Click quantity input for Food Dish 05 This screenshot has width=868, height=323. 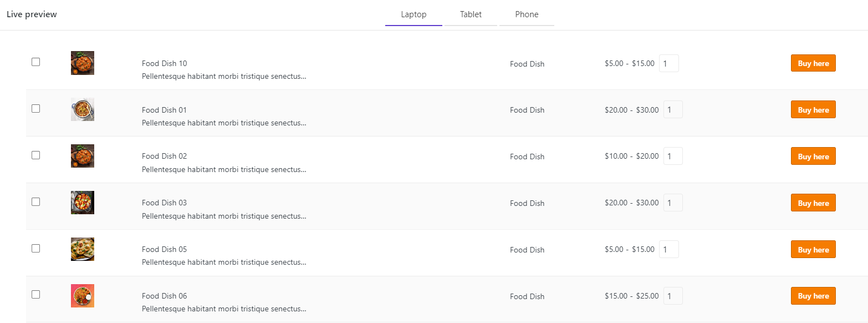(x=668, y=249)
